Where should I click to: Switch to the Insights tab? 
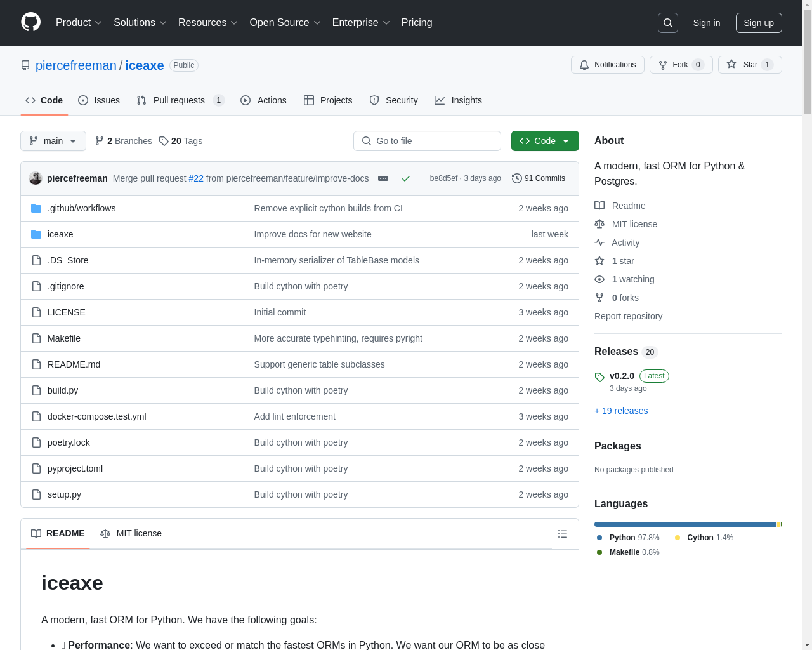click(x=458, y=100)
